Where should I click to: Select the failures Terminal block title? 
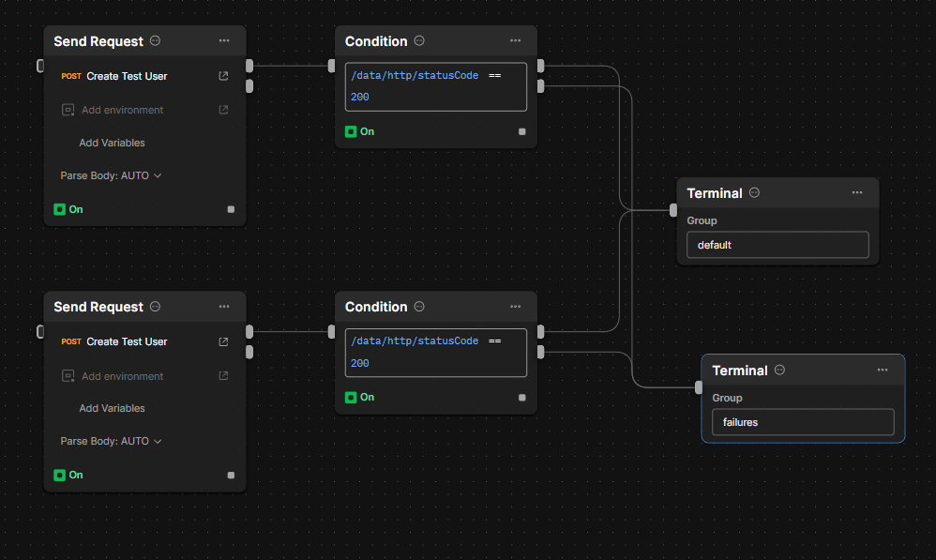[x=740, y=371]
